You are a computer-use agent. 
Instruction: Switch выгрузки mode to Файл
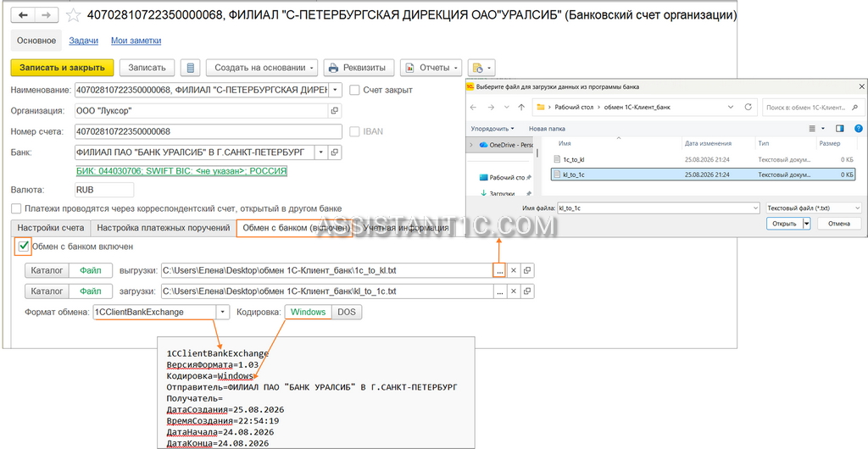coord(90,271)
